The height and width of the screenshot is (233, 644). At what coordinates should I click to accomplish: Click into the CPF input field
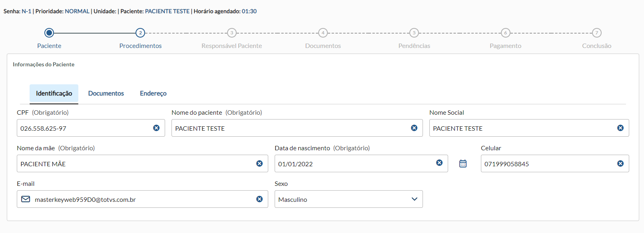tap(84, 128)
